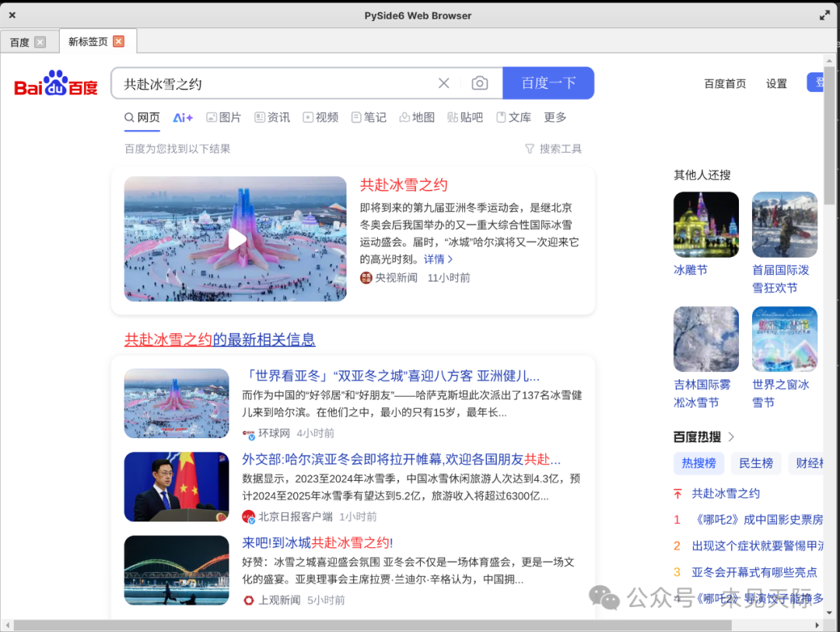Click the horizontal scrollbar thumb
Image resolution: width=840 pixels, height=632 pixels.
tap(373, 626)
